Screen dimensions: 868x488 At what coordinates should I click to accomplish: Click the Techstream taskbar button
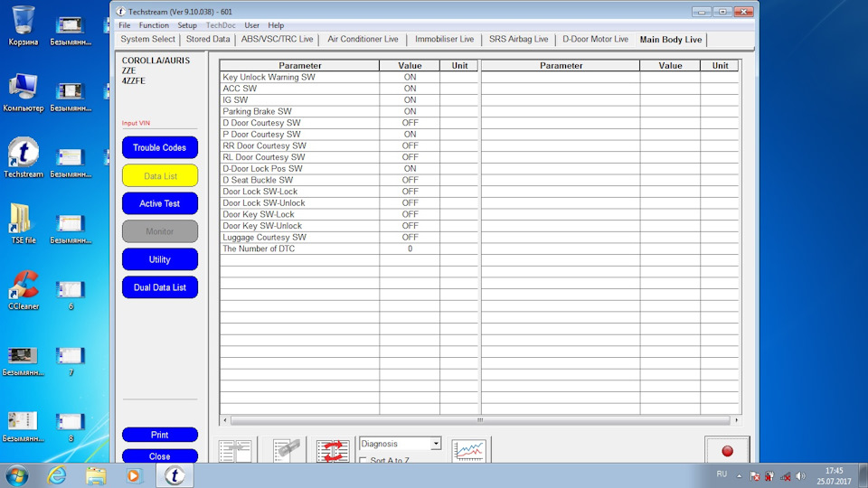pos(175,476)
